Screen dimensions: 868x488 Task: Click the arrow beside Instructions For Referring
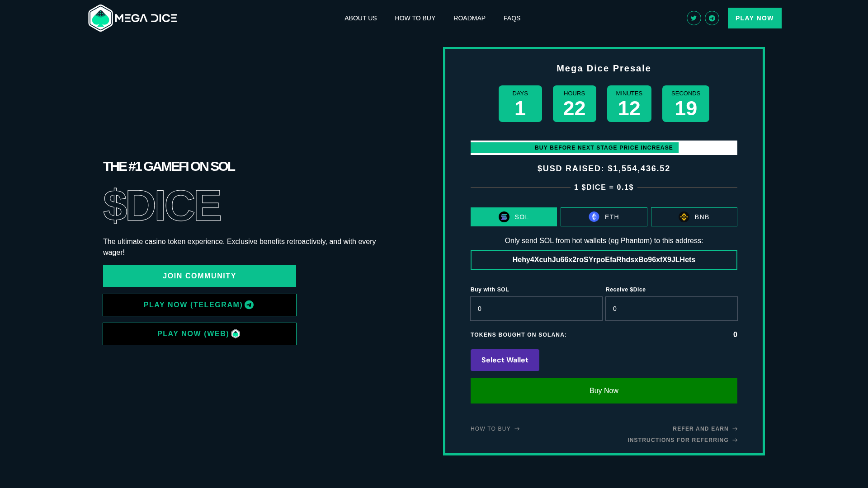[735, 440]
